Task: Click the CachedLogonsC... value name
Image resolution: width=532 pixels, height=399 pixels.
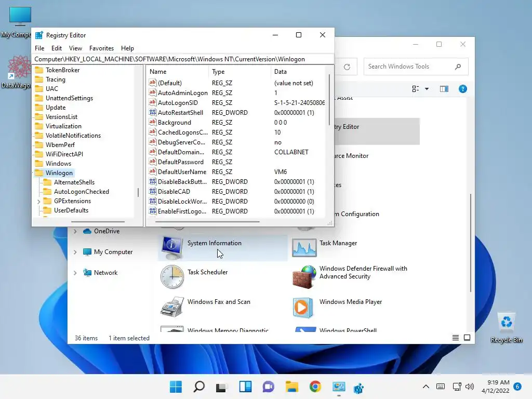Action: tap(182, 132)
